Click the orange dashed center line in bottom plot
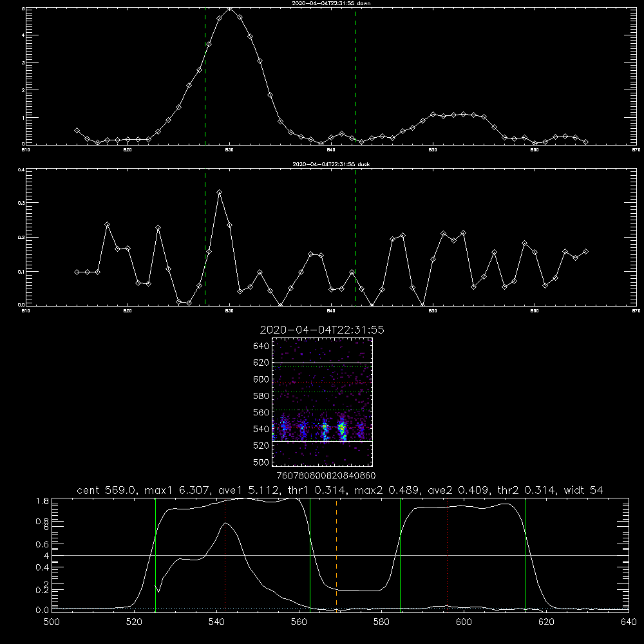 (x=336, y=554)
